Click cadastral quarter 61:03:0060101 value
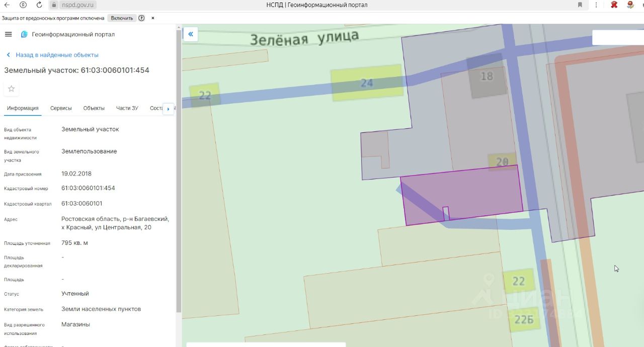Image resolution: width=644 pixels, height=347 pixels. click(82, 204)
